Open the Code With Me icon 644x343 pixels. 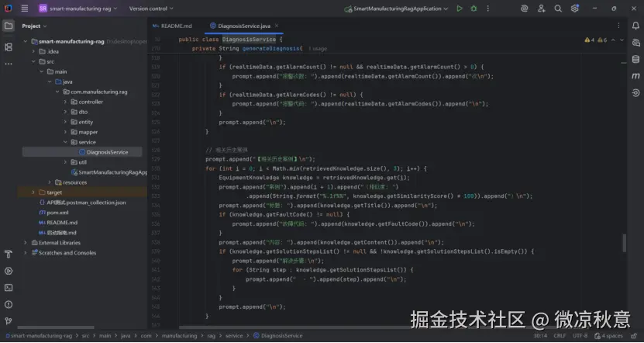[x=524, y=9]
